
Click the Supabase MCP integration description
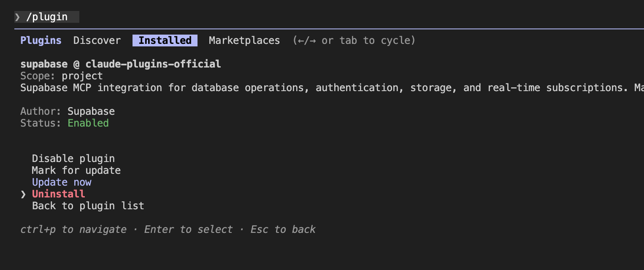click(x=329, y=88)
